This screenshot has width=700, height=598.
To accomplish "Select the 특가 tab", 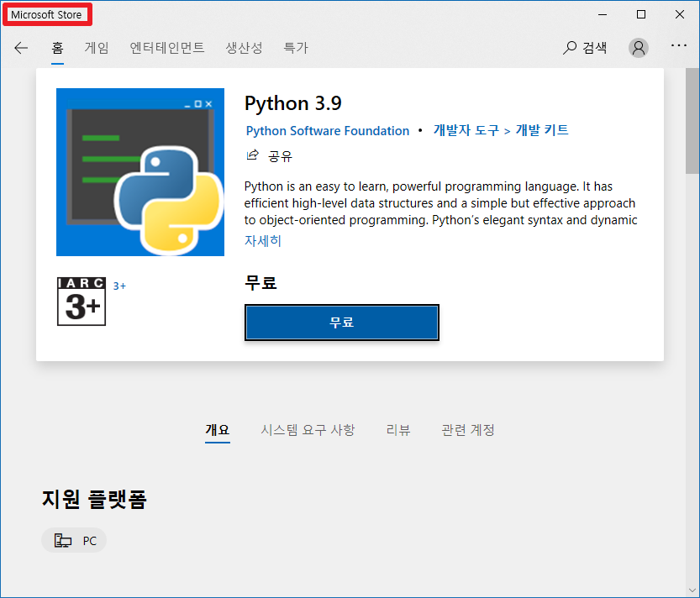I will (296, 48).
